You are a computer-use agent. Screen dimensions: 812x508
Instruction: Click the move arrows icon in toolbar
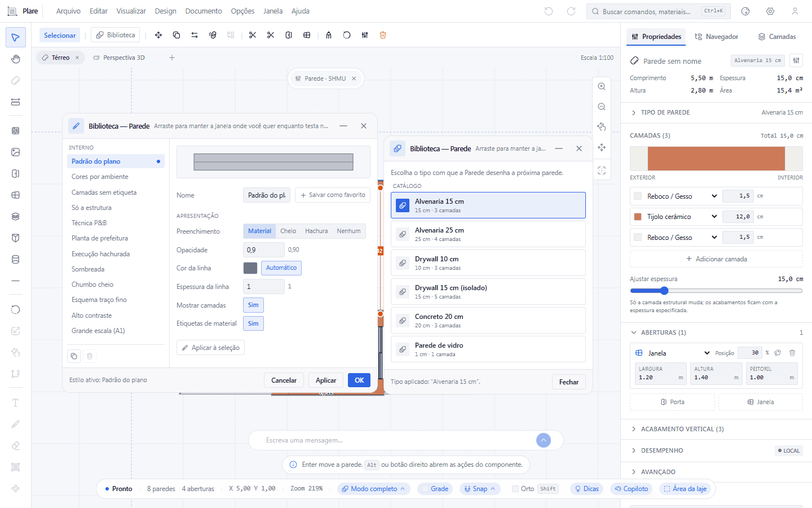coord(158,35)
